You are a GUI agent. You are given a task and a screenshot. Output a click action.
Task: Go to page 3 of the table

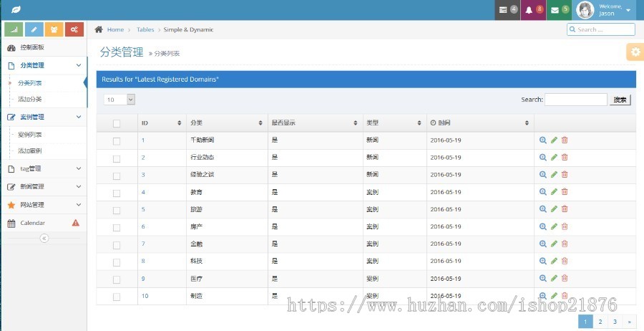click(615, 322)
